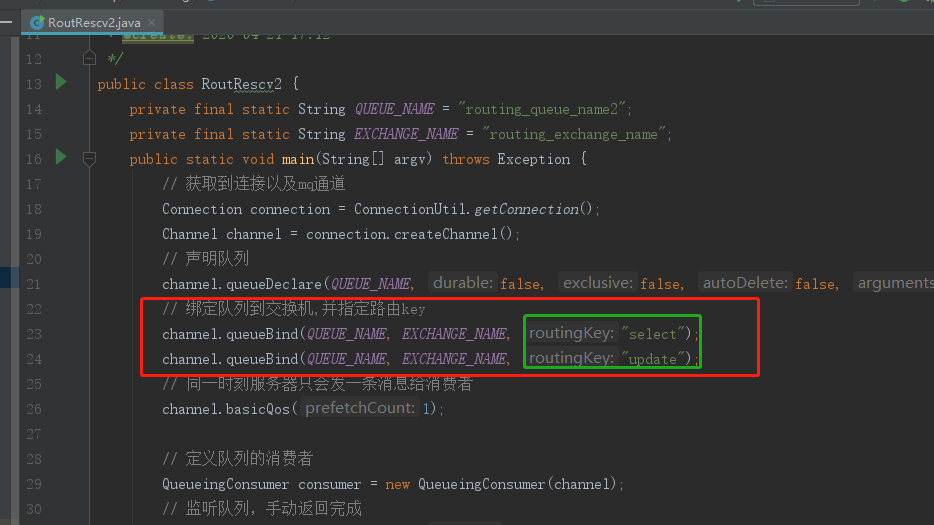Click the durable: parameter hint
934x525 pixels.
click(462, 283)
